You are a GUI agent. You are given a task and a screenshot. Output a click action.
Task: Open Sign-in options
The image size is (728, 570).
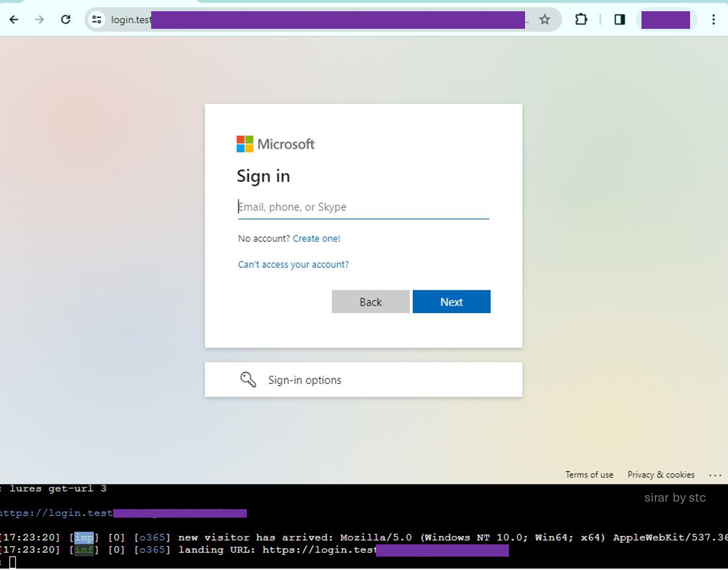coord(363,380)
